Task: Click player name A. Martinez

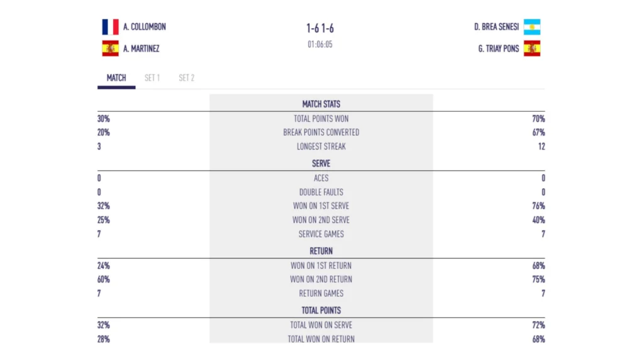Action: coord(142,48)
